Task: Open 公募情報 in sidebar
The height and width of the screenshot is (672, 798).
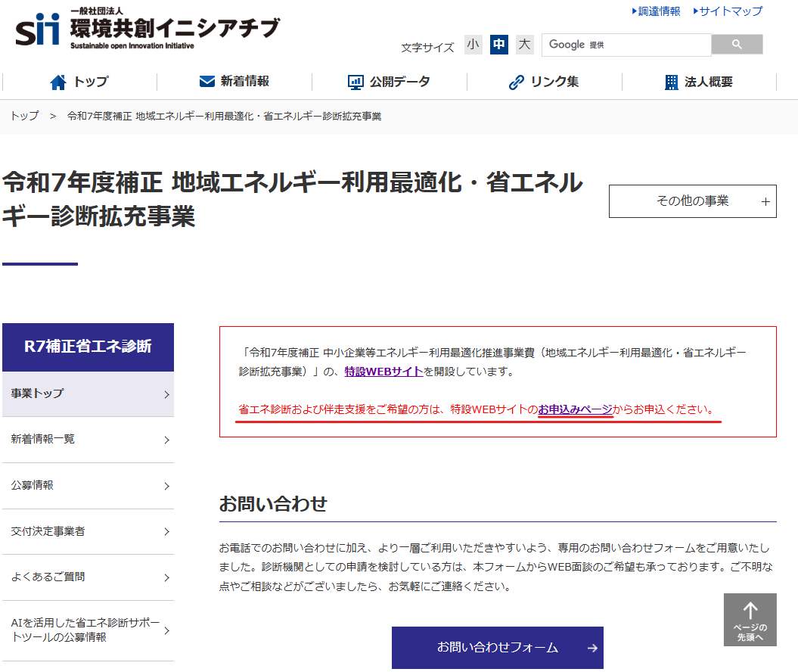Action: tap(88, 486)
